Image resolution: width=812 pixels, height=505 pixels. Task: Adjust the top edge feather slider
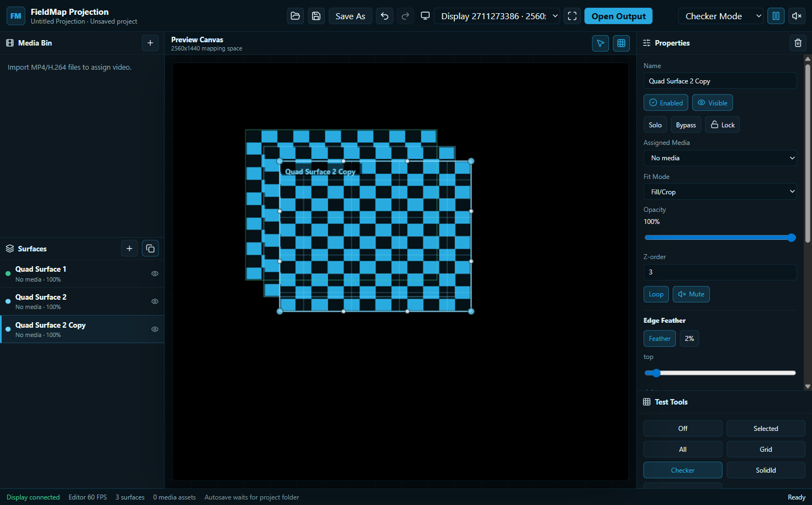(720, 373)
